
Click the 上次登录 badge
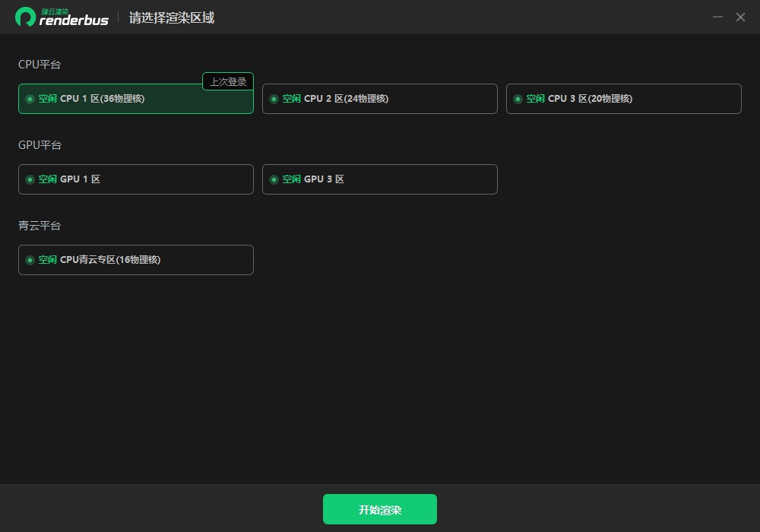pyautogui.click(x=228, y=81)
